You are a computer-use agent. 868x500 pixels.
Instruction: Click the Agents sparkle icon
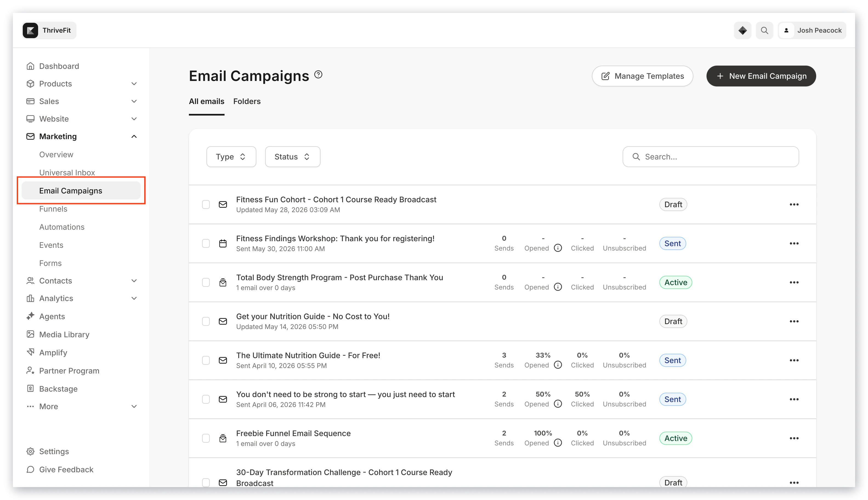(30, 316)
